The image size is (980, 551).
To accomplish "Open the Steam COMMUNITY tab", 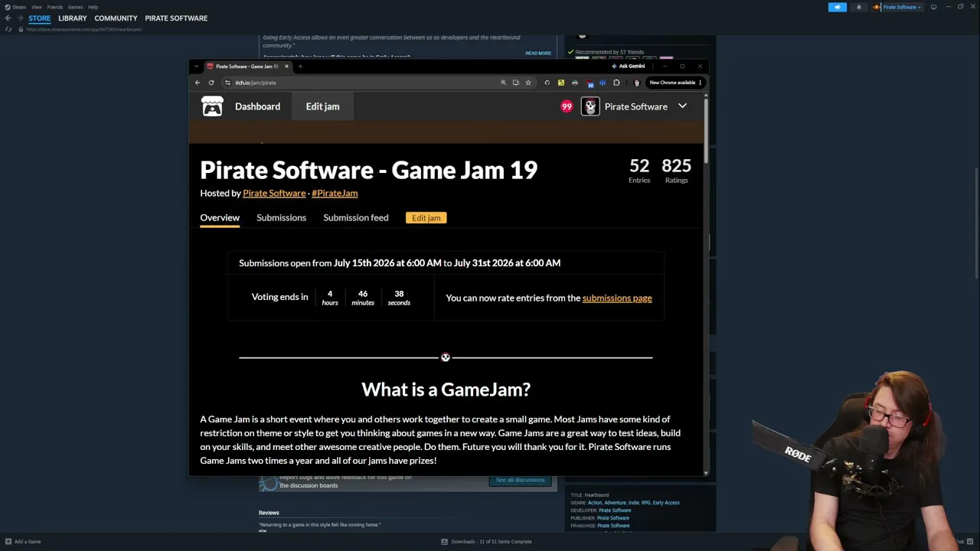I will 116,18.
